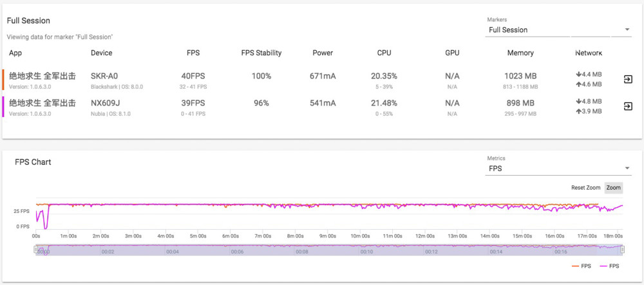Click the 9m 00s label on chart axis
The image size is (644, 285).
(327, 236)
